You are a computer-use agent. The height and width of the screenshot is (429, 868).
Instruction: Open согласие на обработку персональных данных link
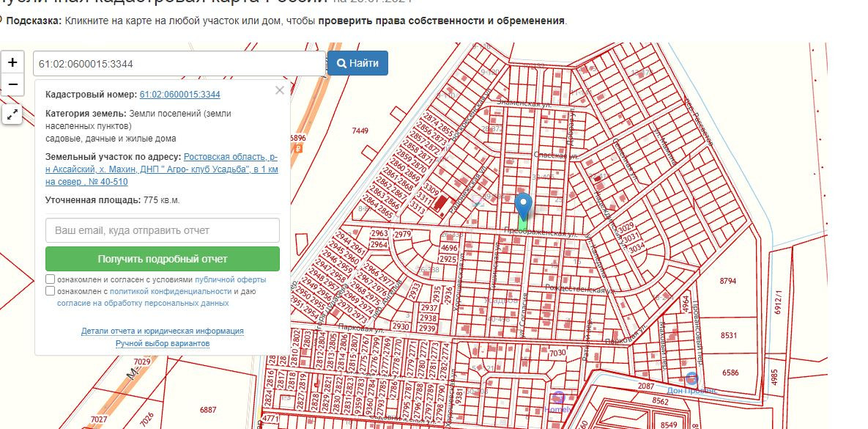(143, 303)
